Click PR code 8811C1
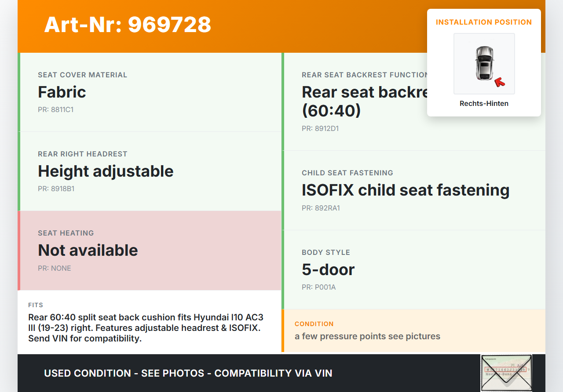Image resolution: width=563 pixels, height=392 pixels. (x=55, y=110)
